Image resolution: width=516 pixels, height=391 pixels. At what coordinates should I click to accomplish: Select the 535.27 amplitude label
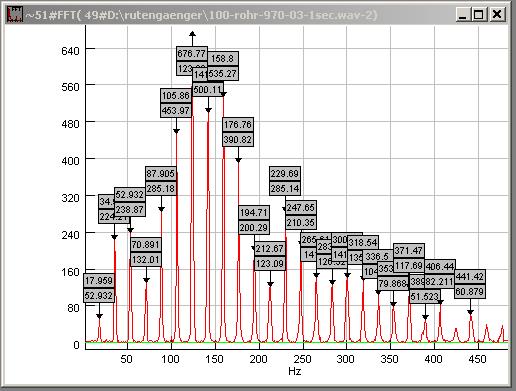point(223,73)
